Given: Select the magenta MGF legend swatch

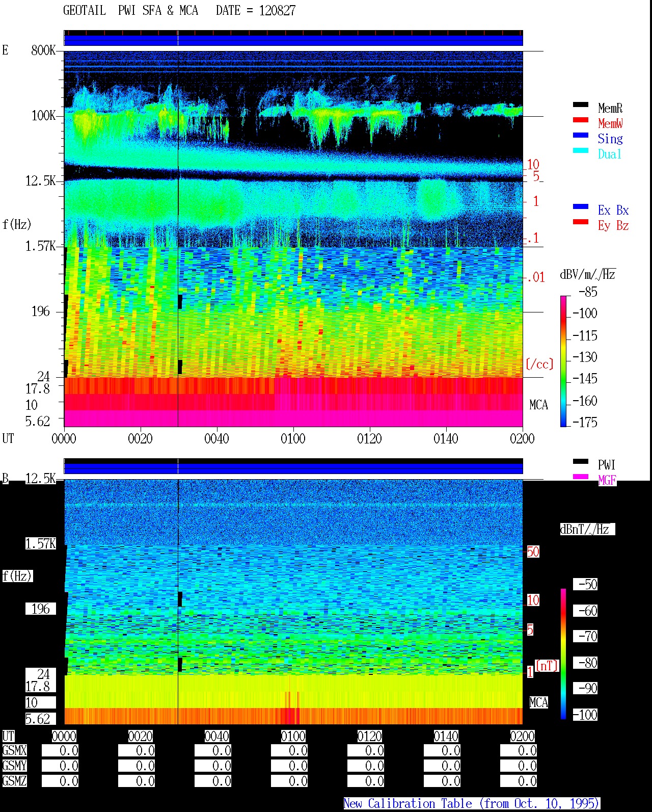Looking at the screenshot, I should click(581, 477).
